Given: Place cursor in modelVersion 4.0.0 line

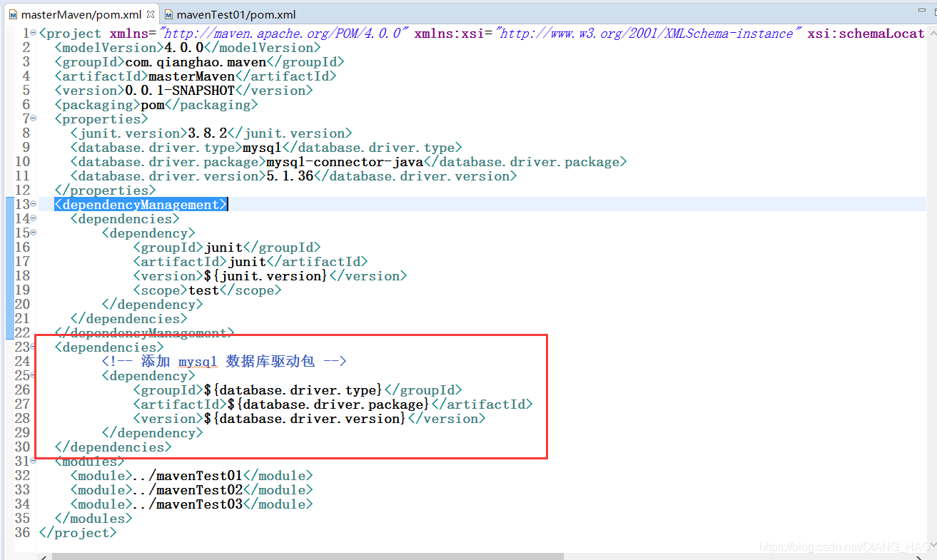Looking at the screenshot, I should pyautogui.click(x=188, y=48).
